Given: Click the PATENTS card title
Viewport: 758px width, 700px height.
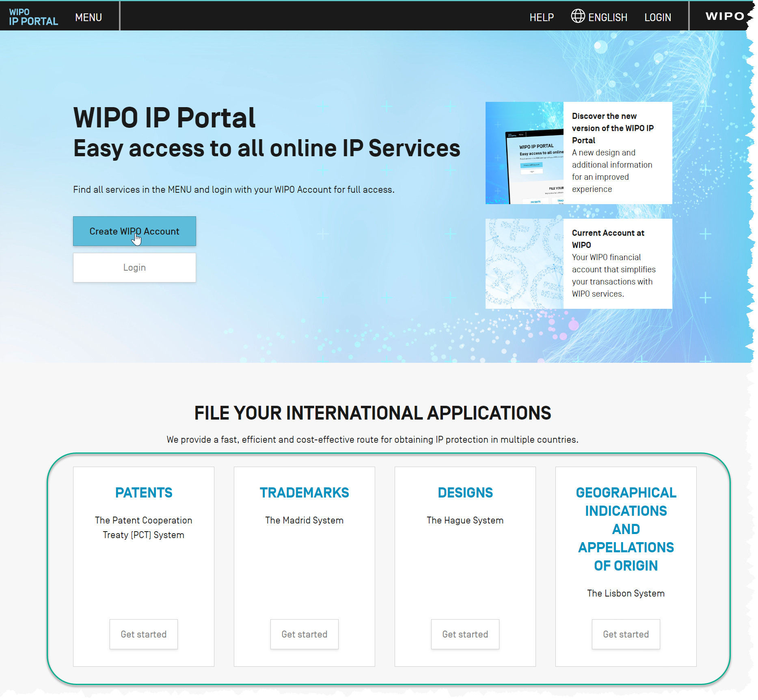Looking at the screenshot, I should coord(144,493).
